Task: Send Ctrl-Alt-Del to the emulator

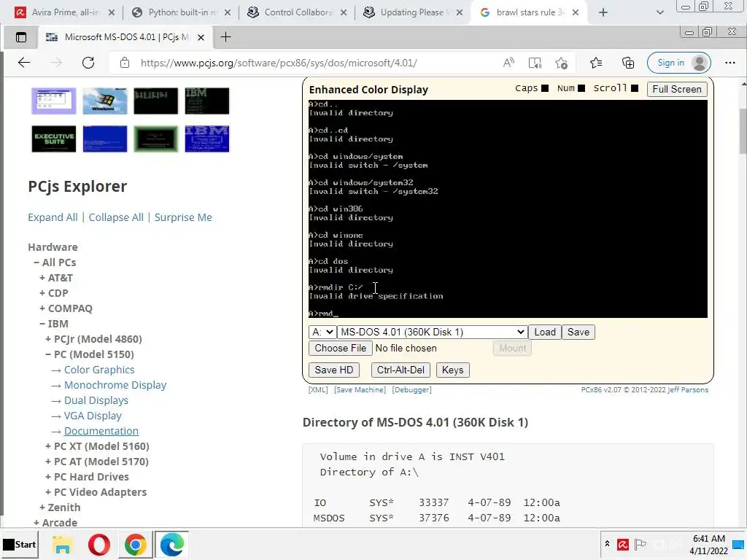Action: point(400,370)
